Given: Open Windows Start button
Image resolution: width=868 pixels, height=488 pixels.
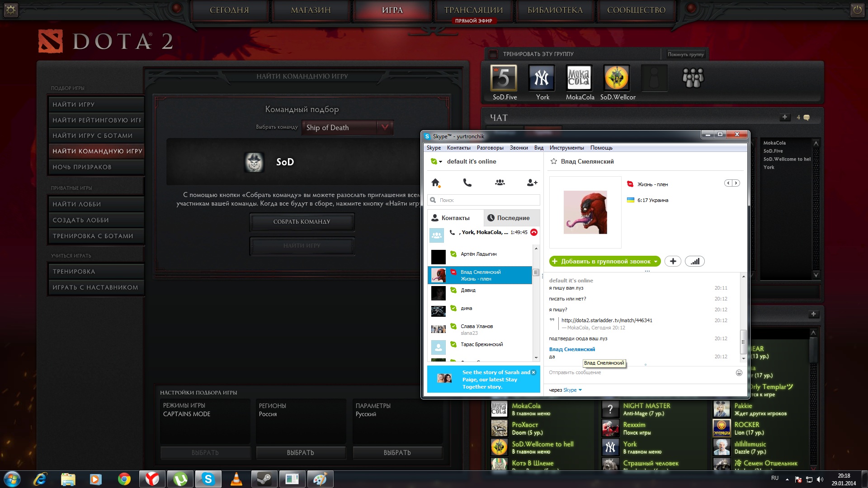Looking at the screenshot, I should [x=12, y=479].
